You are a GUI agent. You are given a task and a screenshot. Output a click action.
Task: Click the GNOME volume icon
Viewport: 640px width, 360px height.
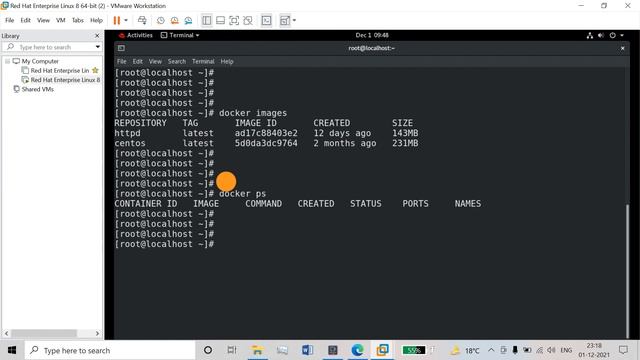(x=601, y=36)
